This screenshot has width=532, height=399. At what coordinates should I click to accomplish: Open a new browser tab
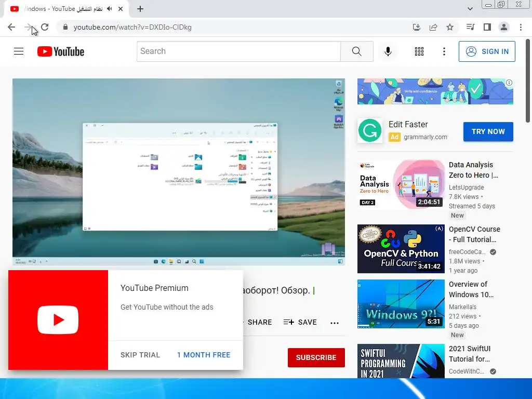(x=140, y=9)
